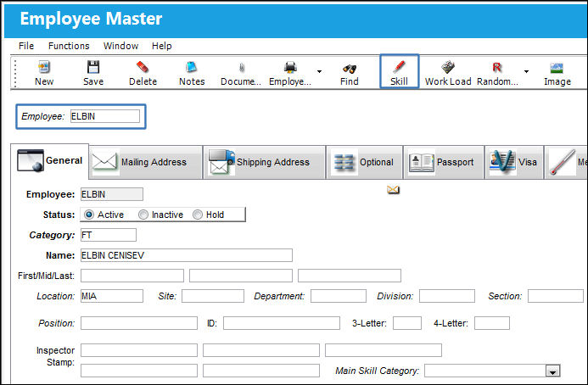Click the Position input field

(139, 323)
